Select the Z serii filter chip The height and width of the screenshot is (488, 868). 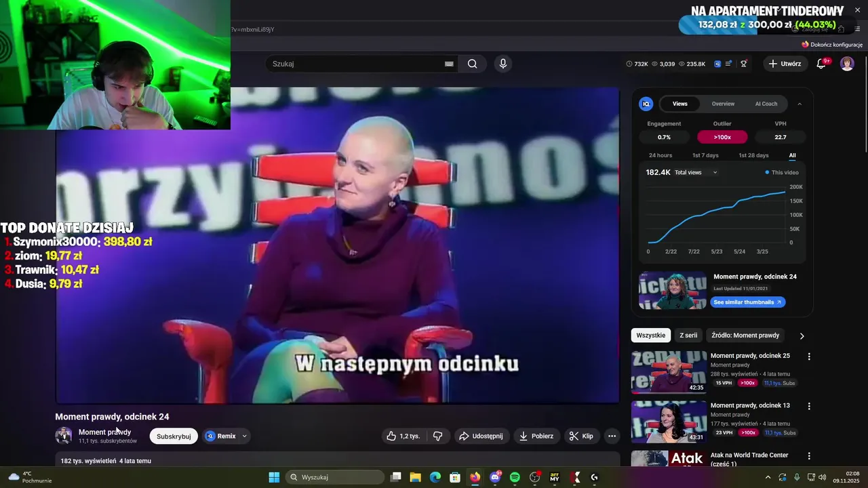coord(688,335)
